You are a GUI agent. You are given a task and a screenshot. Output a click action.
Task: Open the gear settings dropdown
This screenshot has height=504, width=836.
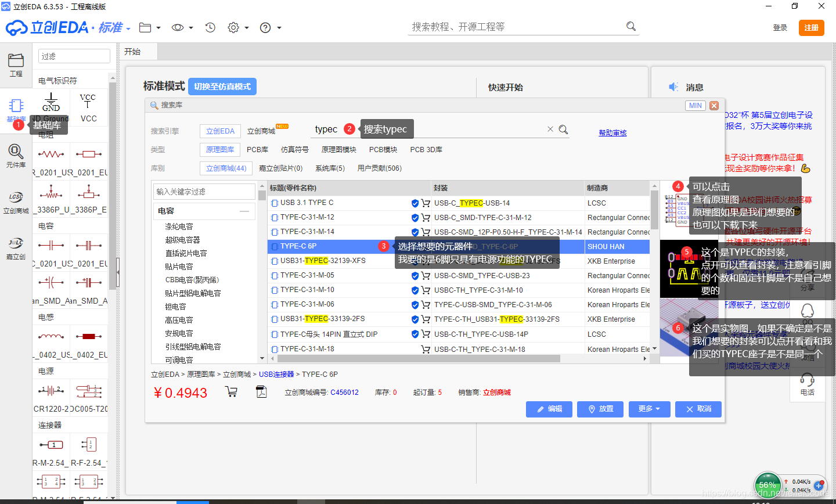238,27
